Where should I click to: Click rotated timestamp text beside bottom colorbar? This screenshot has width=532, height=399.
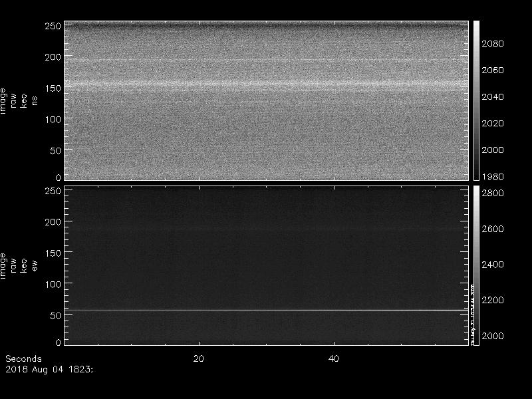(x=471, y=315)
